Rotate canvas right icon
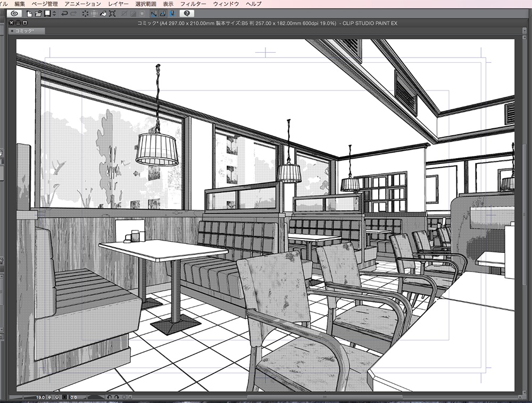Screen dimensions: 532x403 pos(117,397)
